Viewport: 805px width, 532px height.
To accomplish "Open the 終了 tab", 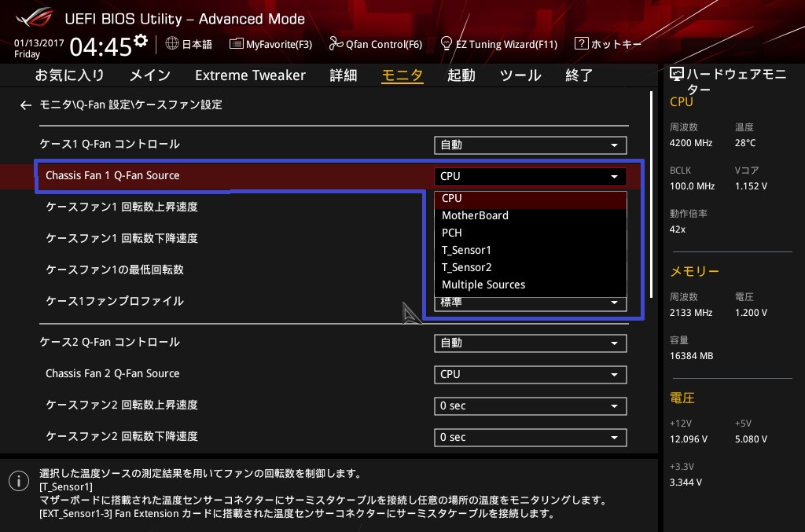I will (x=579, y=75).
